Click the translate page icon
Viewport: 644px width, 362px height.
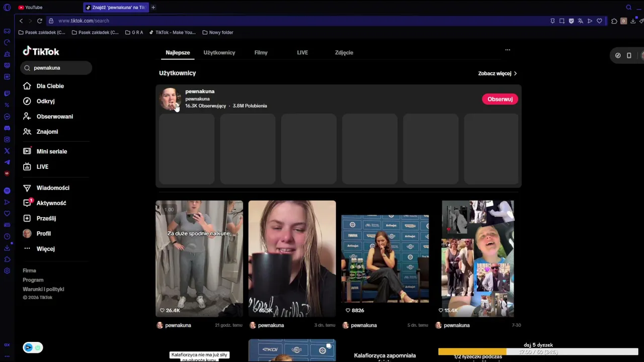(580, 21)
